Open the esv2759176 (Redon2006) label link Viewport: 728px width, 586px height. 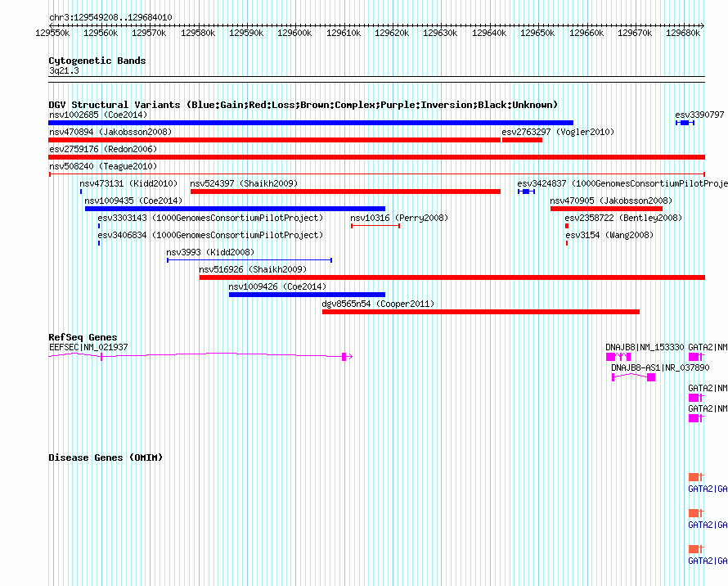[103, 149]
